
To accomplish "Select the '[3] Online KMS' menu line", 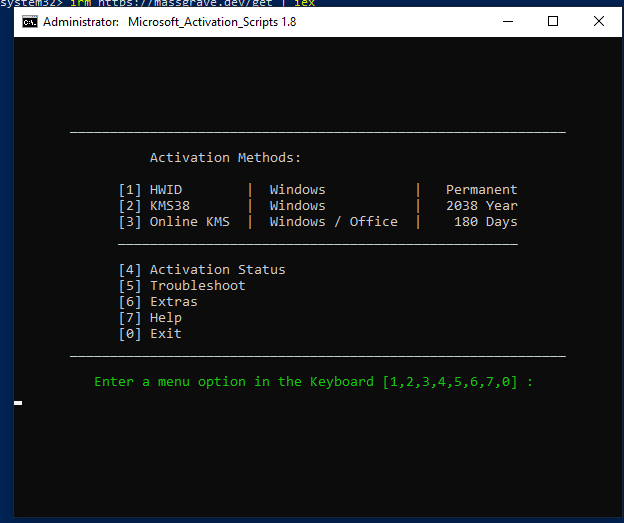I will pyautogui.click(x=174, y=222).
